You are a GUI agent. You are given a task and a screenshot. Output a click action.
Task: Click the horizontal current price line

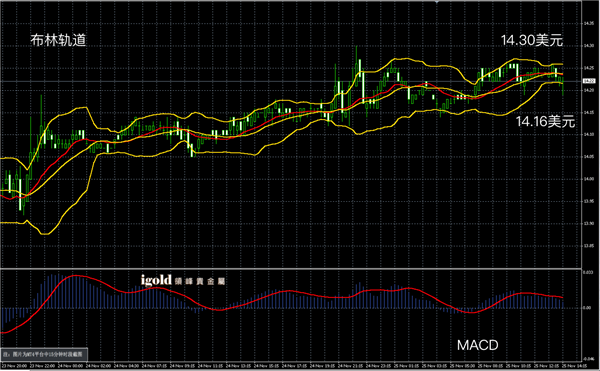click(291, 81)
